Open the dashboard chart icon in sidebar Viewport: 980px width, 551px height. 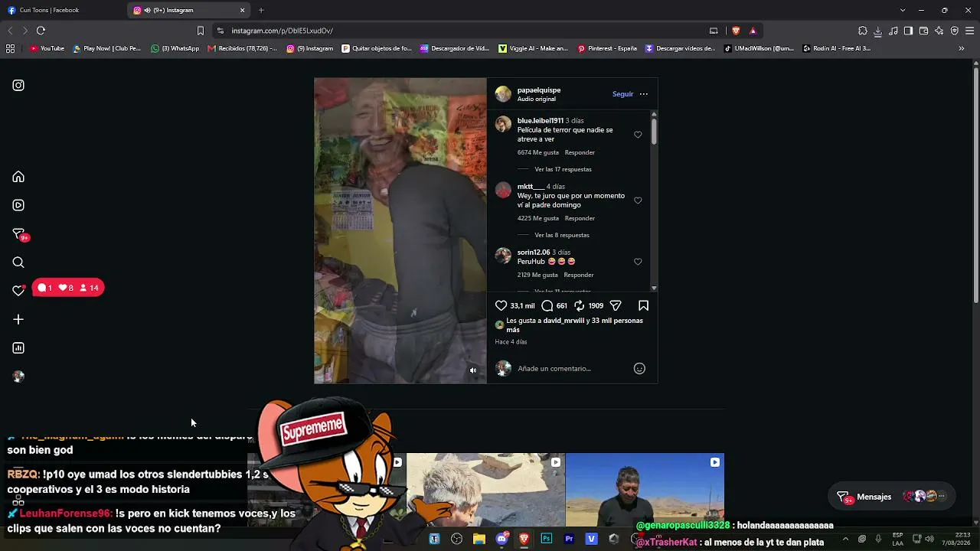click(18, 348)
